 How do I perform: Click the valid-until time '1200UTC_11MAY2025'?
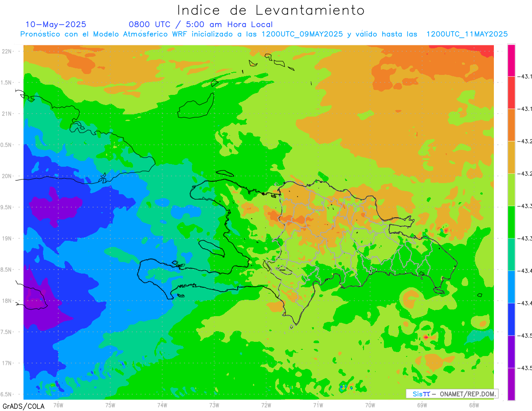tap(467, 34)
